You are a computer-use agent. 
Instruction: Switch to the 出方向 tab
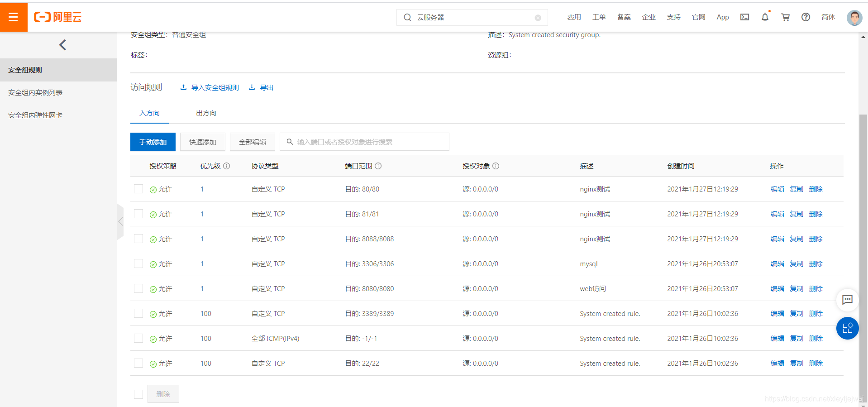pos(206,113)
